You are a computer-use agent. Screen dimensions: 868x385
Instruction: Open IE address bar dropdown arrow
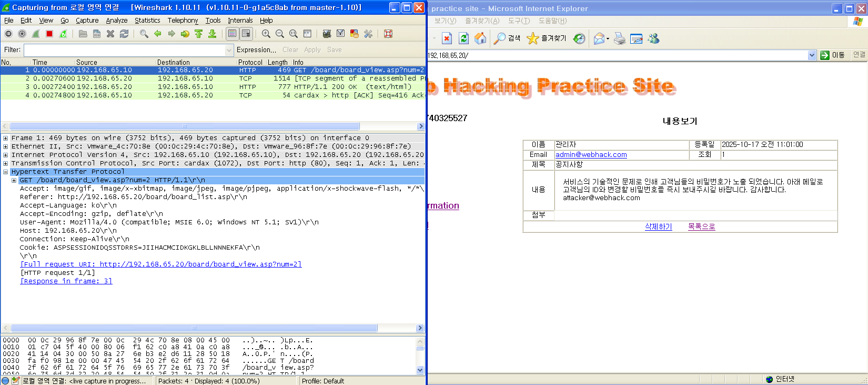pyautogui.click(x=812, y=55)
